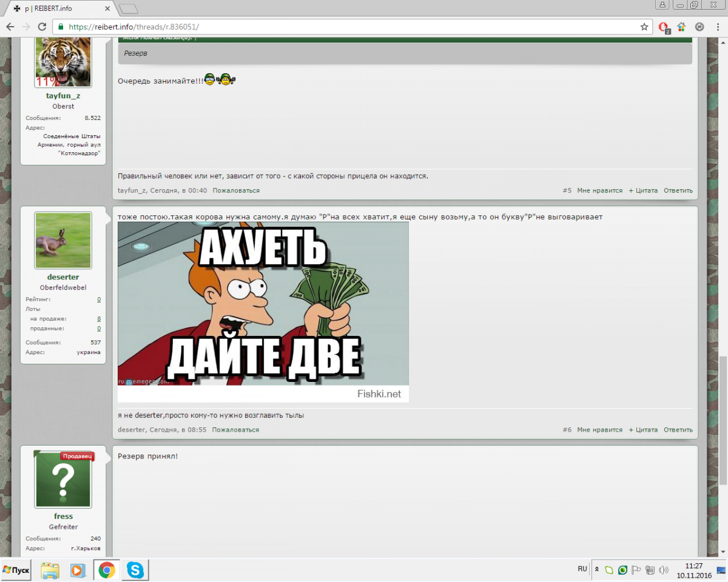Click the yellow smiley emoticon after the green one
This screenshot has width=728, height=582.
(x=227, y=79)
